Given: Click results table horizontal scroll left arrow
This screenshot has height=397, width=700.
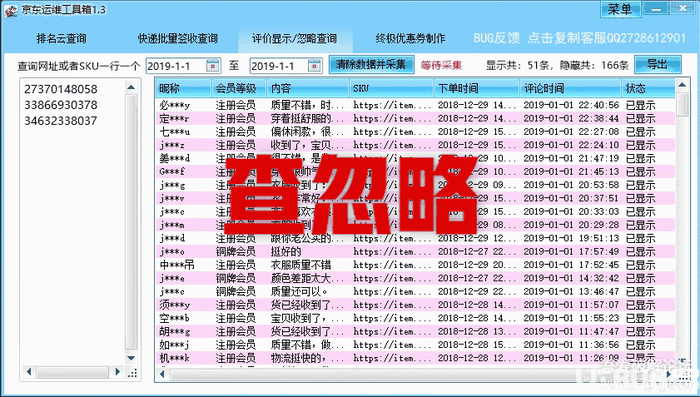Looking at the screenshot, I should click(x=162, y=374).
